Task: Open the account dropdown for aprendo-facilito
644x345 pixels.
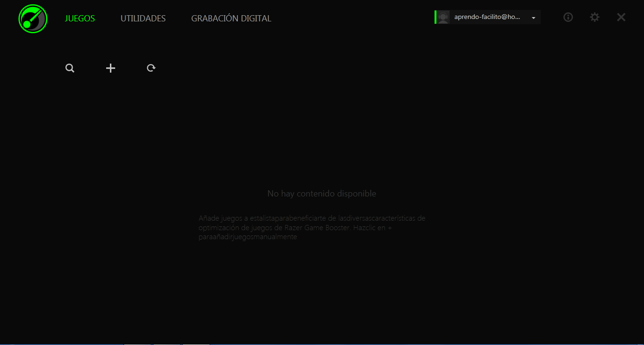Action: click(488, 17)
